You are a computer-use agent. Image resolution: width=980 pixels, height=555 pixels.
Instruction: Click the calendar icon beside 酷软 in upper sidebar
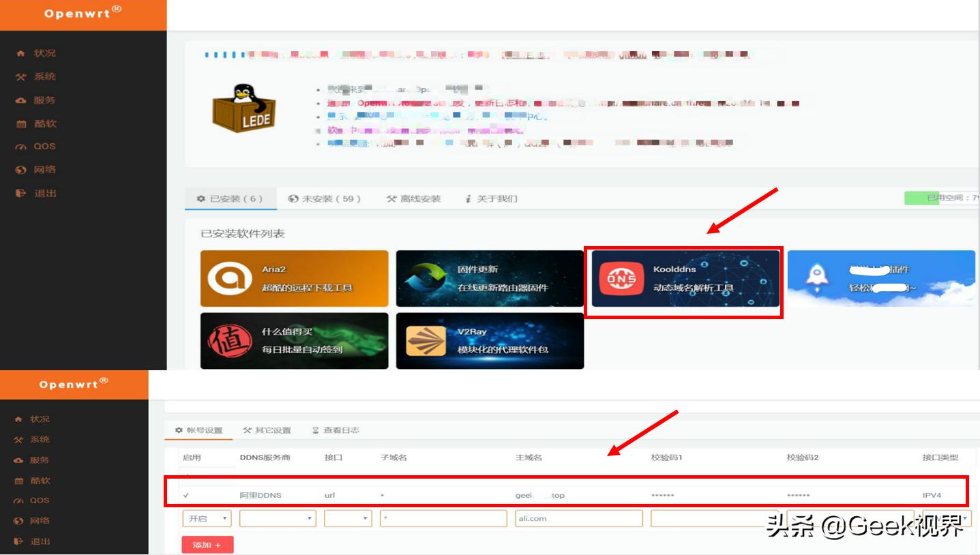20,124
